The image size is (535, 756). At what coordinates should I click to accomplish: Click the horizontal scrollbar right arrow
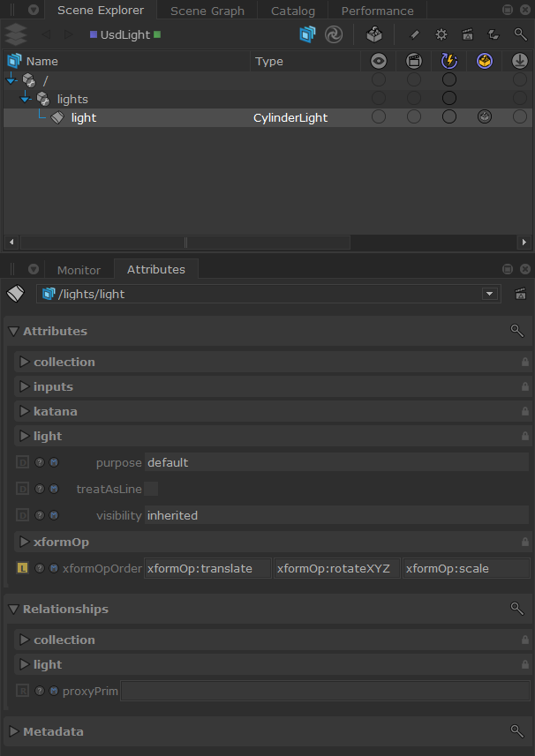pos(524,242)
